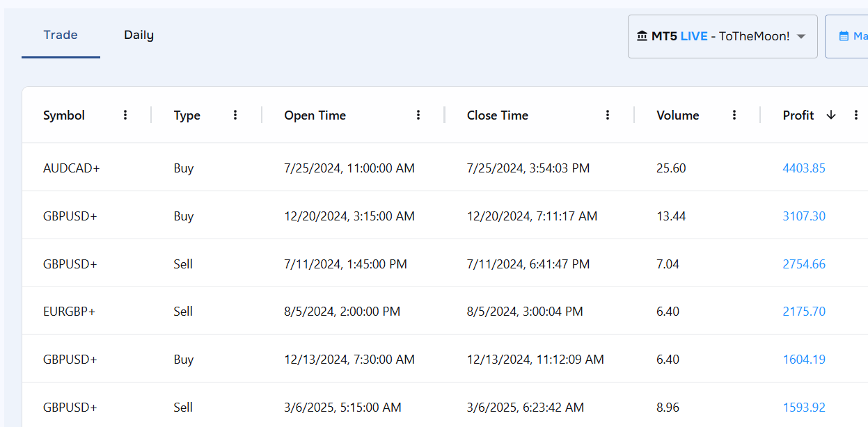Select the AUDCAD+ trade row
The width and height of the screenshot is (868, 427).
coord(72,168)
